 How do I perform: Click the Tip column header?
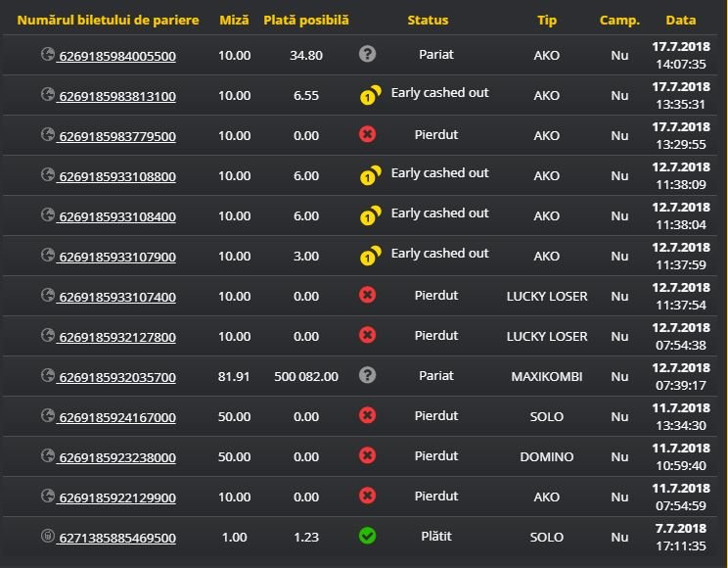click(547, 20)
